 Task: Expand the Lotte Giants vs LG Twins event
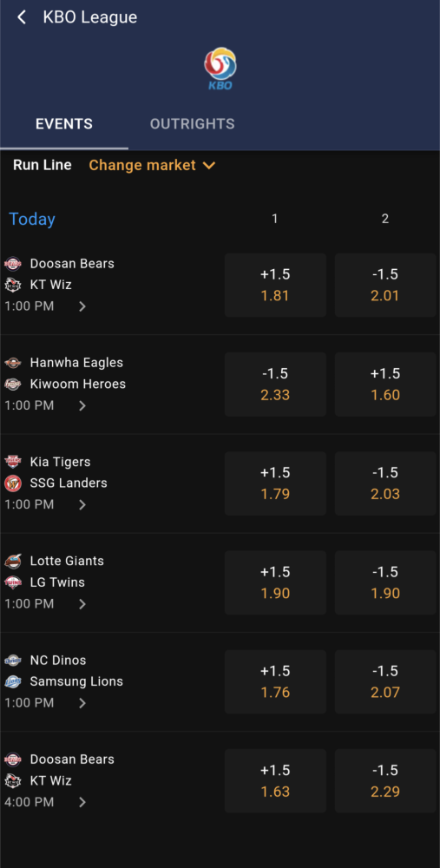click(82, 603)
